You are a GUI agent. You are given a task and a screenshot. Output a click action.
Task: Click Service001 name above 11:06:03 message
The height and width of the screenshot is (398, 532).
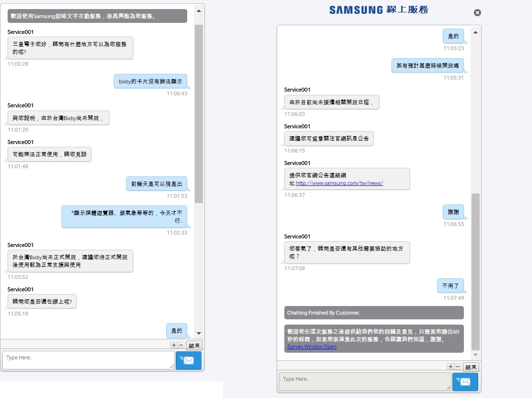tap(297, 90)
